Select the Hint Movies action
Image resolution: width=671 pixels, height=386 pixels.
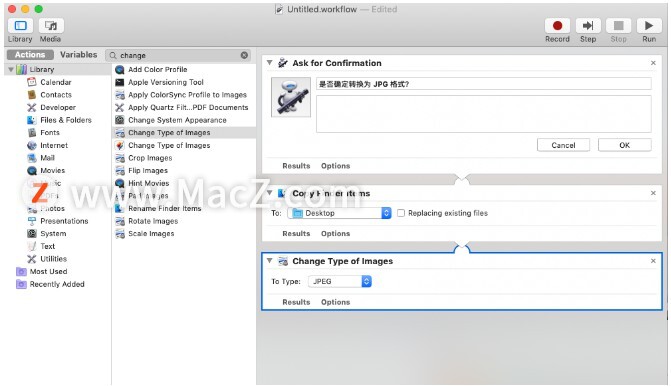tap(148, 183)
